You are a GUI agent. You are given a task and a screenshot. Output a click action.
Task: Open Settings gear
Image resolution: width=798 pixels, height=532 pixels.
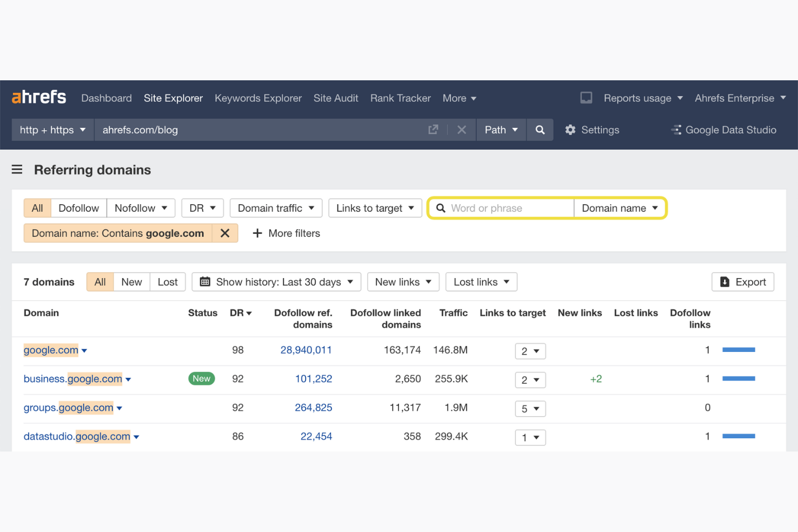point(592,130)
